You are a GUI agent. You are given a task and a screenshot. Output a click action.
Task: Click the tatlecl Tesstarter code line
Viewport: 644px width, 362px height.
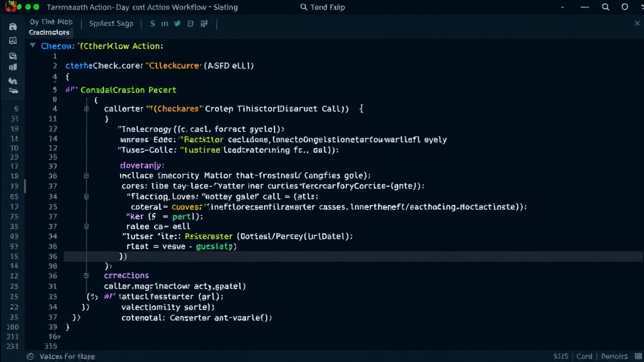coord(170,297)
